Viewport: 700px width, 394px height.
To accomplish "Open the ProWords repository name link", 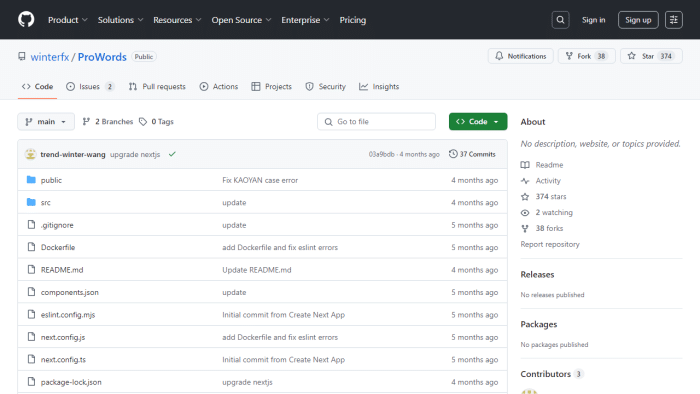I will [102, 57].
